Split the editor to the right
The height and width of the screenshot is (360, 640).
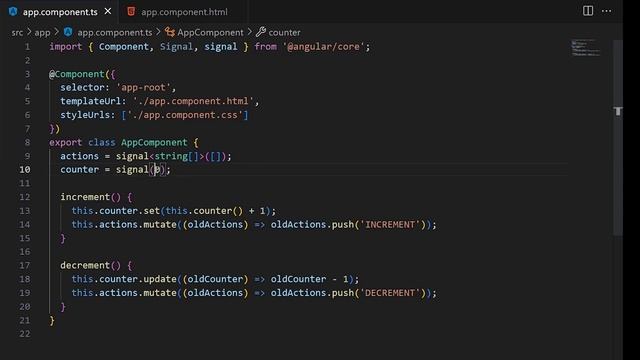click(x=588, y=11)
